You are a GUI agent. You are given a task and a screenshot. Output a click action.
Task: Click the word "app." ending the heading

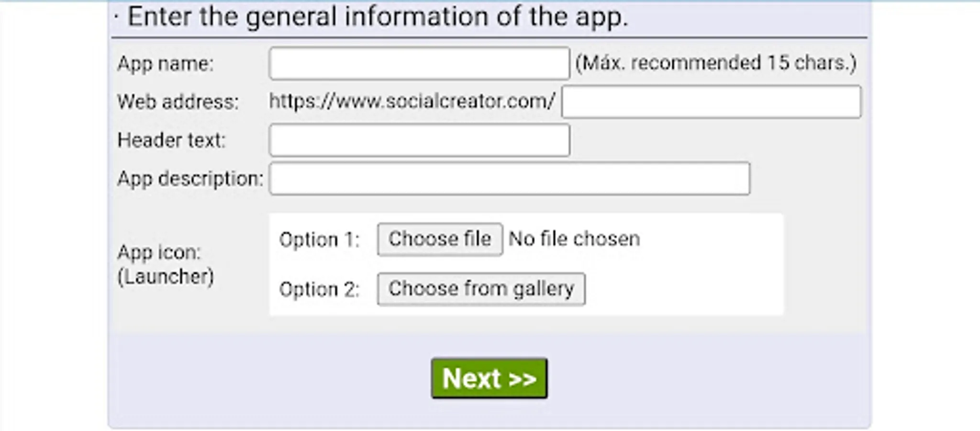601,17
